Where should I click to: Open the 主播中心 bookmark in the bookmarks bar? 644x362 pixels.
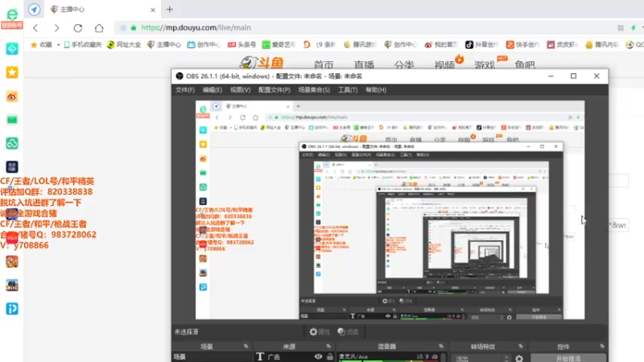[x=164, y=45]
